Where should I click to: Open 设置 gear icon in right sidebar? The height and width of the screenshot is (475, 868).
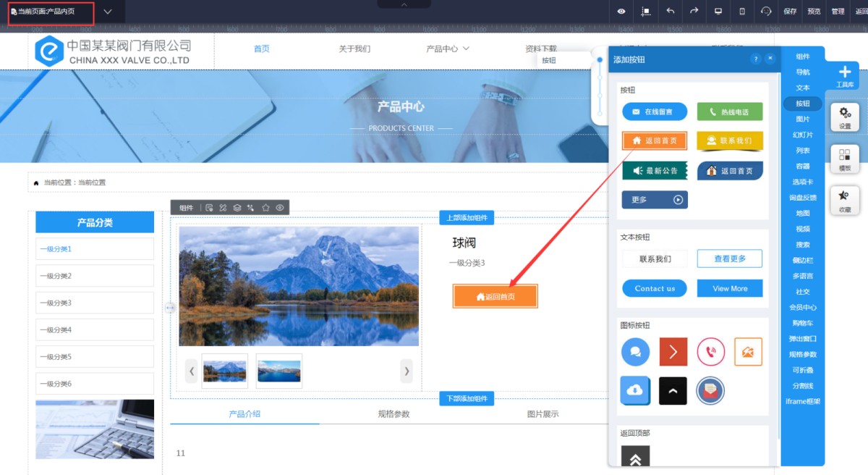tap(845, 117)
